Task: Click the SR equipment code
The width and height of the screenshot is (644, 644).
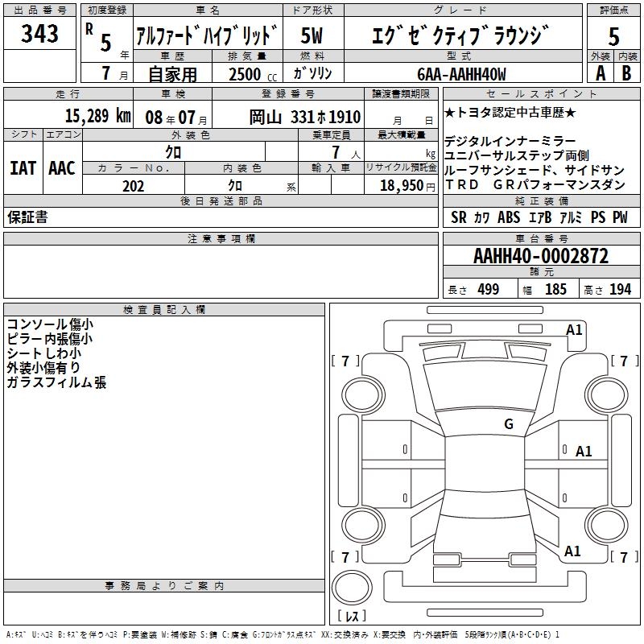Action: coord(458,217)
